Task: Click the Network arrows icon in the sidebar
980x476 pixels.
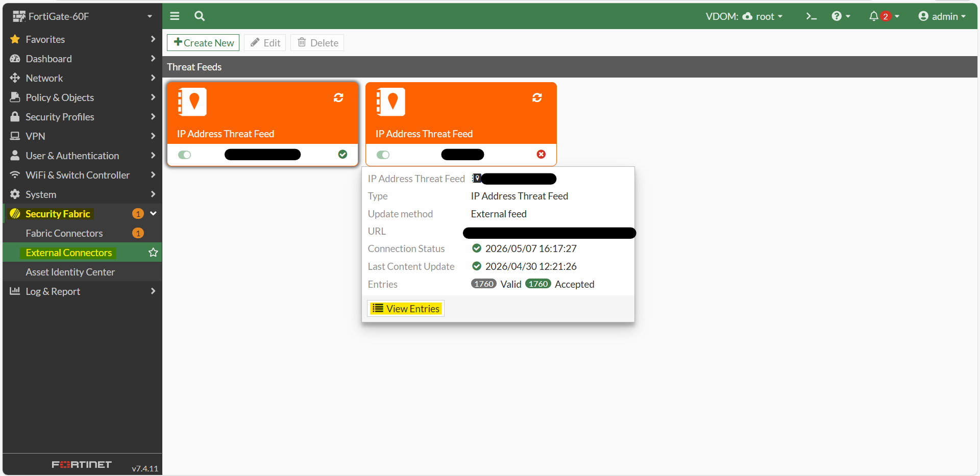Action: (x=15, y=78)
